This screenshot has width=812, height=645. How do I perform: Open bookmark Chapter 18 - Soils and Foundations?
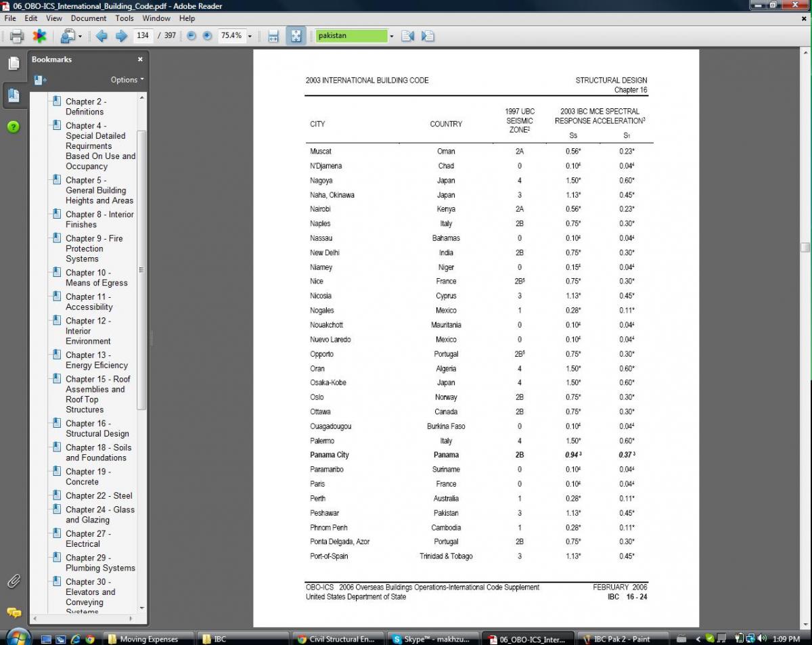[99, 452]
